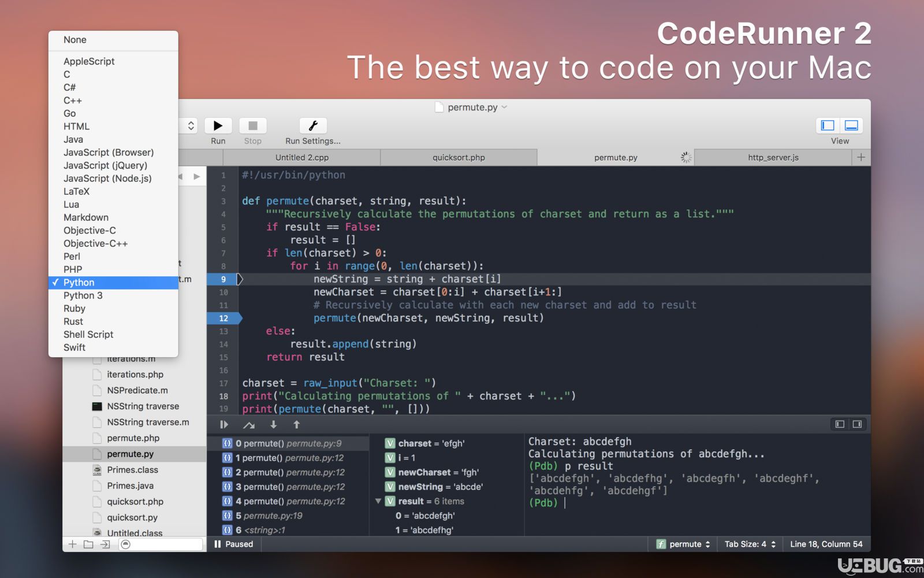The height and width of the screenshot is (578, 924).
Task: Click the filter icon in sidebar search field
Action: (125, 544)
